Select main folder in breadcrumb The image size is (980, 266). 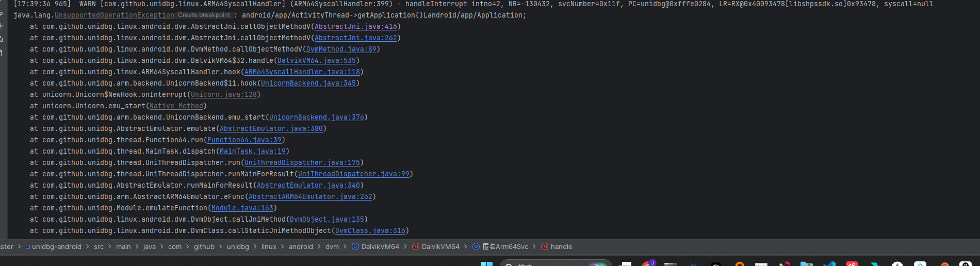coord(123,247)
